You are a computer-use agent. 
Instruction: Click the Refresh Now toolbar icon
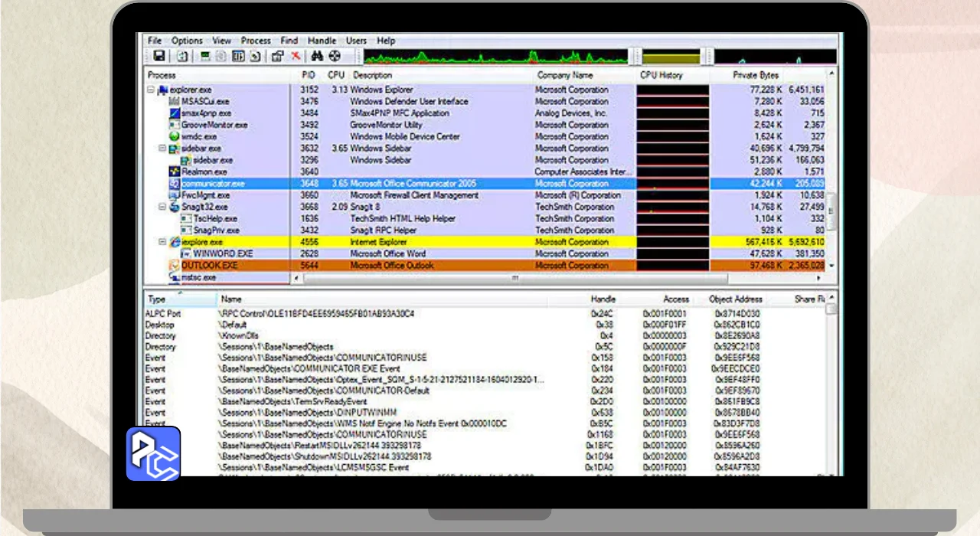[182, 56]
